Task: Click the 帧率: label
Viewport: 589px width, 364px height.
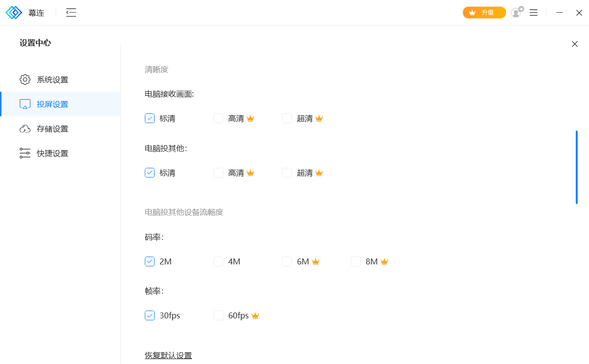Action: pos(154,291)
